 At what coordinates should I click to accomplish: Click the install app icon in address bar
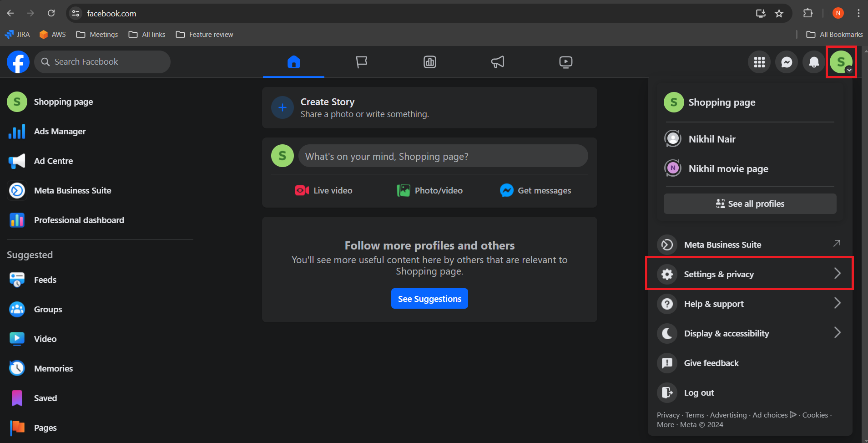(x=761, y=13)
